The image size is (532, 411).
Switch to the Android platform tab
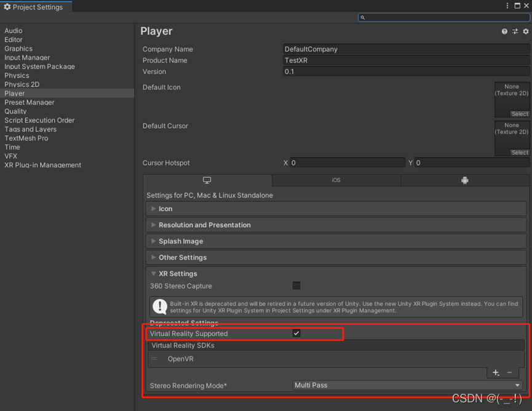(x=464, y=180)
